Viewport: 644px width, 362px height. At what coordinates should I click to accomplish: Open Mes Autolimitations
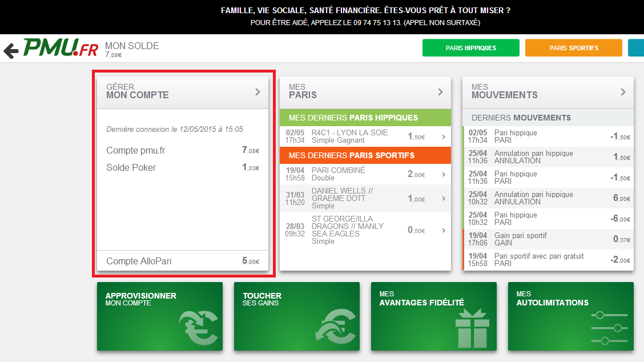(571, 316)
